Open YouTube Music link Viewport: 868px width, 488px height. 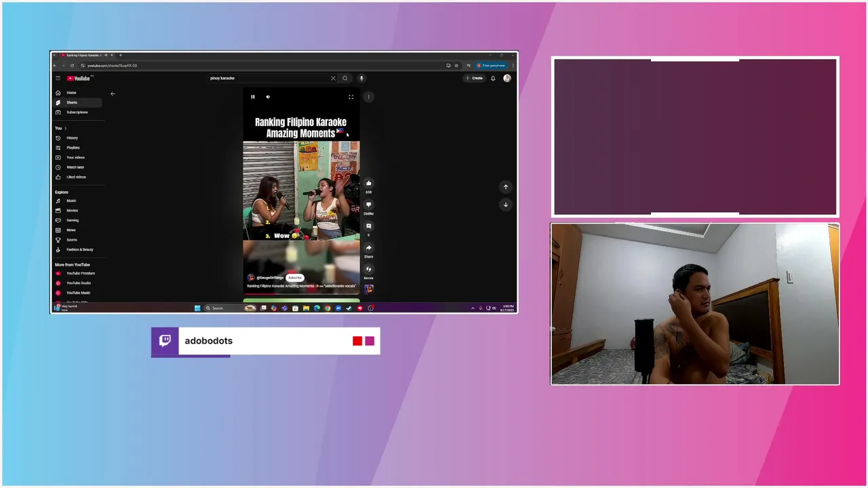tap(77, 293)
